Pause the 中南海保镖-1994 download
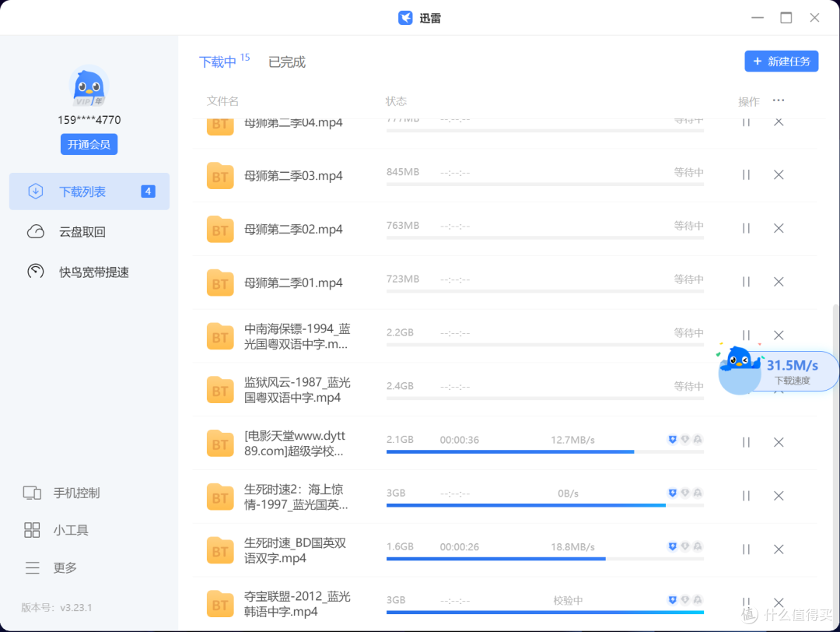 coord(746,335)
